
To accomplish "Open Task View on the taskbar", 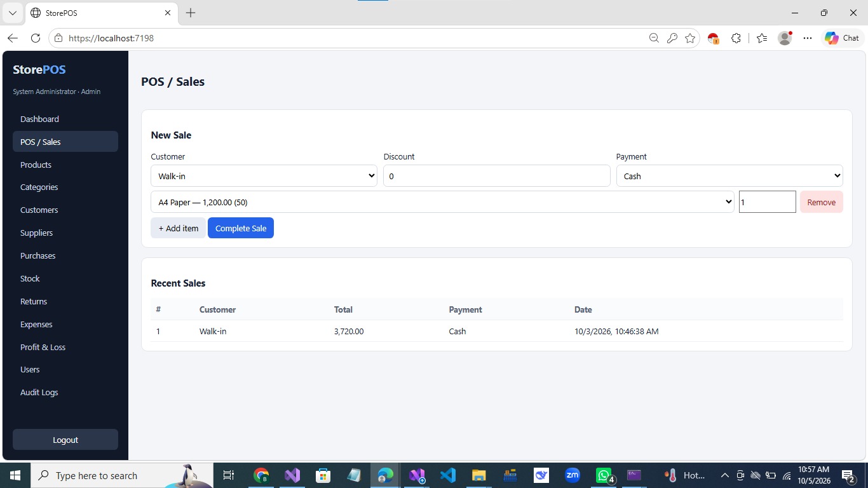I will point(229,475).
